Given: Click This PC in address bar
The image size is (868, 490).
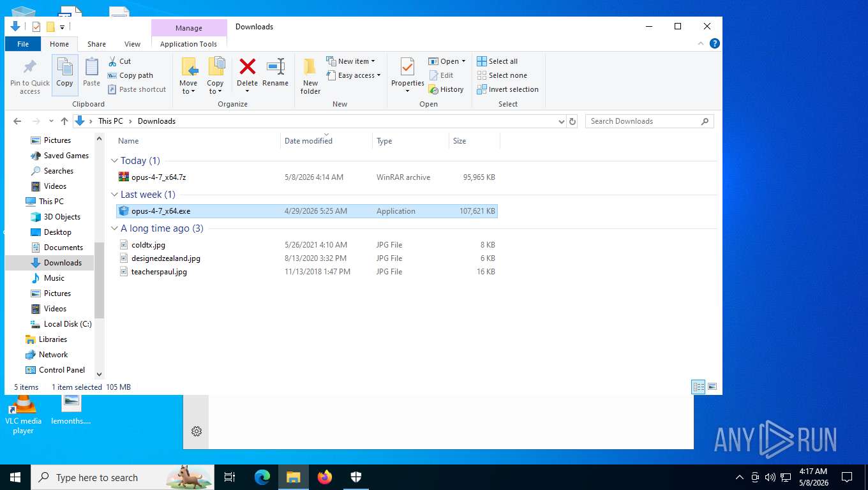Looking at the screenshot, I should click(110, 121).
